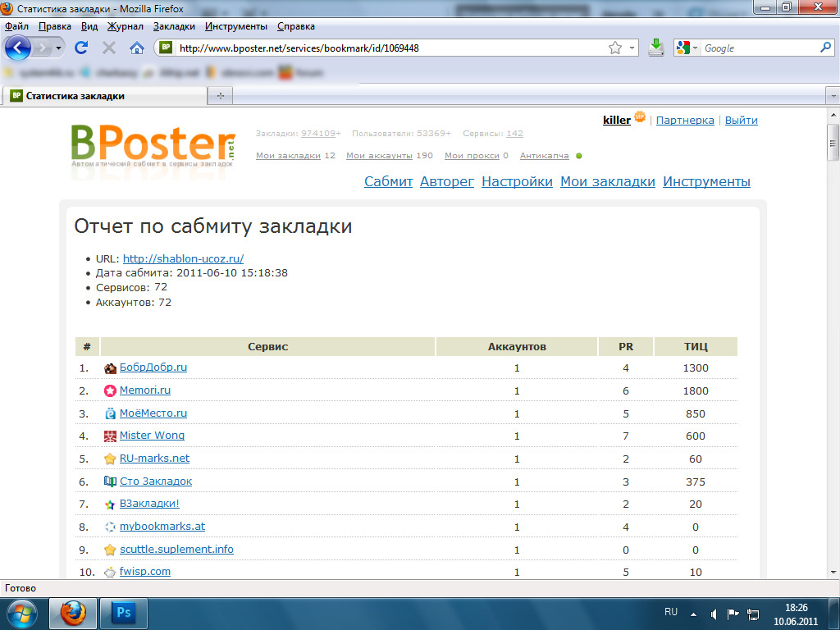Go to the Инструменты section link

[706, 181]
